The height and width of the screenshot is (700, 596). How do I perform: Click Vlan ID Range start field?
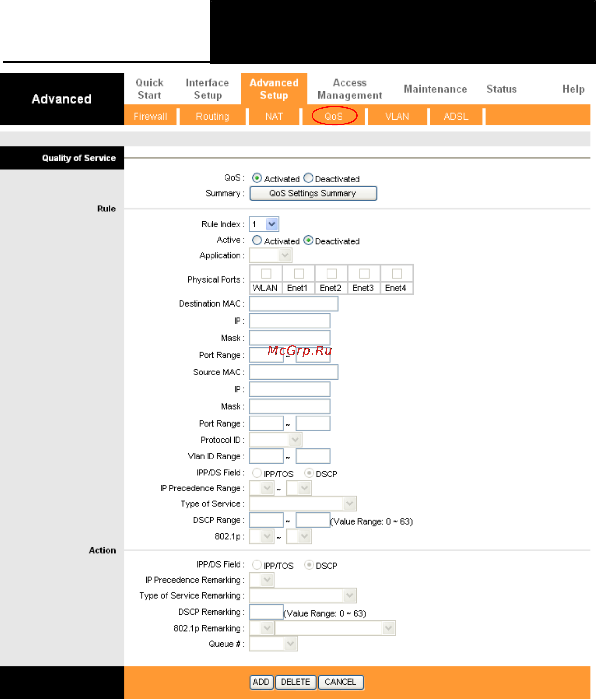[266, 457]
